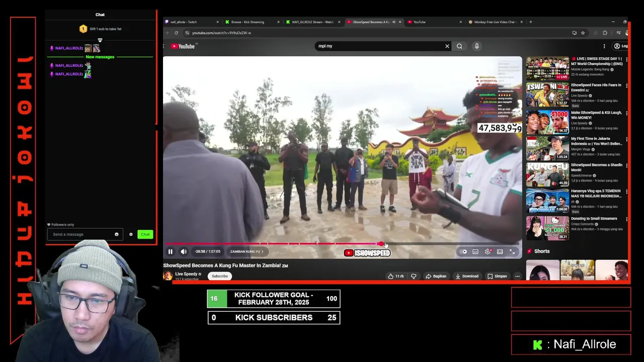Open the guide menu beside YouTube logo
This screenshot has height=362, width=644.
tap(164, 46)
